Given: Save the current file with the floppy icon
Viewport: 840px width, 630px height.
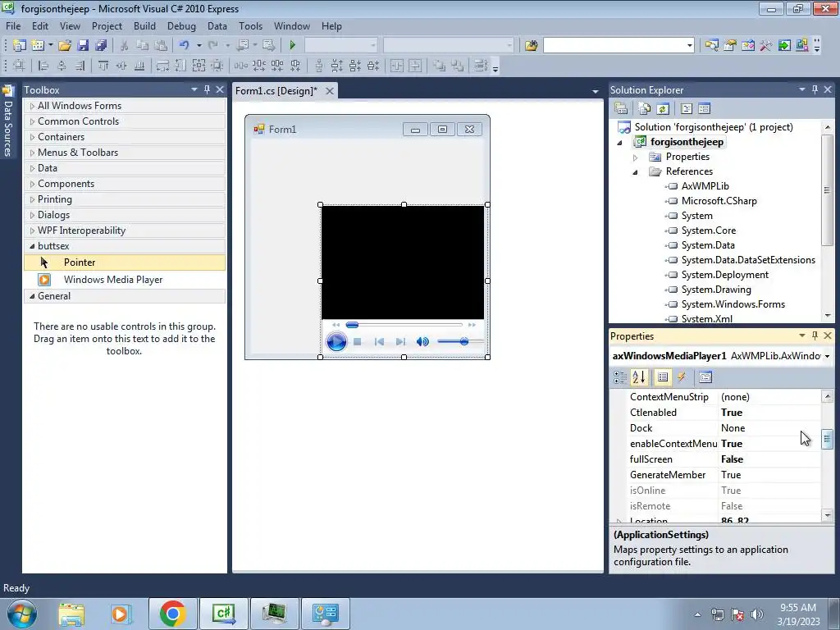Looking at the screenshot, I should (x=83, y=46).
